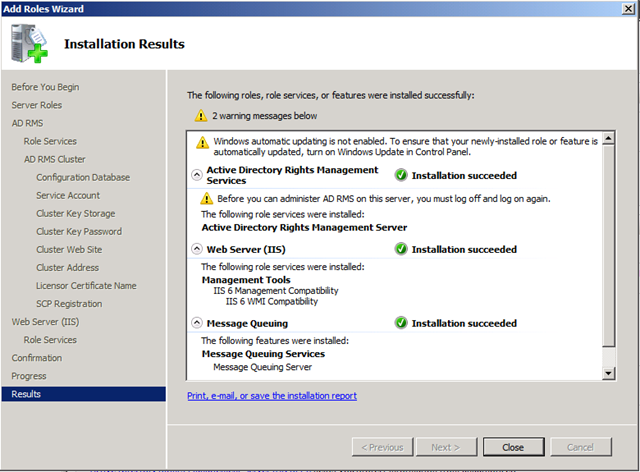Image resolution: width=640 pixels, height=472 pixels.
Task: Select Service Account step
Action: click(x=68, y=195)
